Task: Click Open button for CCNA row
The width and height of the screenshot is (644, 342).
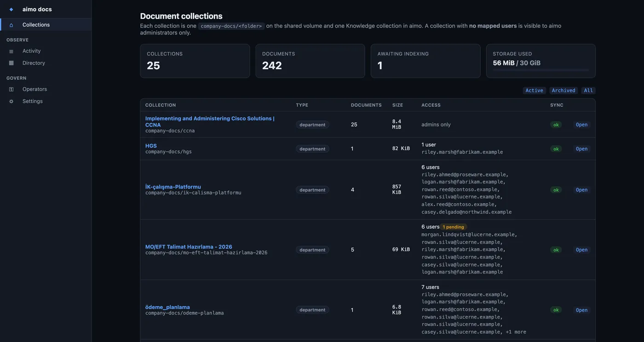Action: coord(581,125)
